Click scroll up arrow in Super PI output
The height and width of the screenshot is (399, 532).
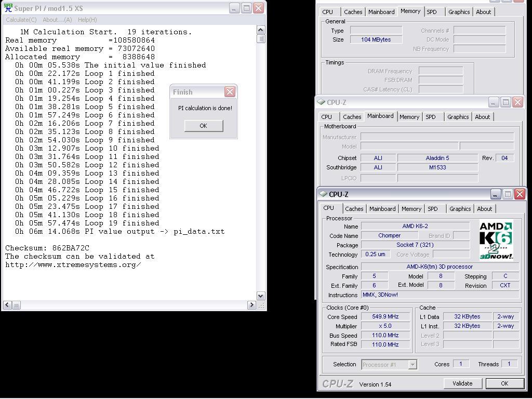[x=261, y=30]
